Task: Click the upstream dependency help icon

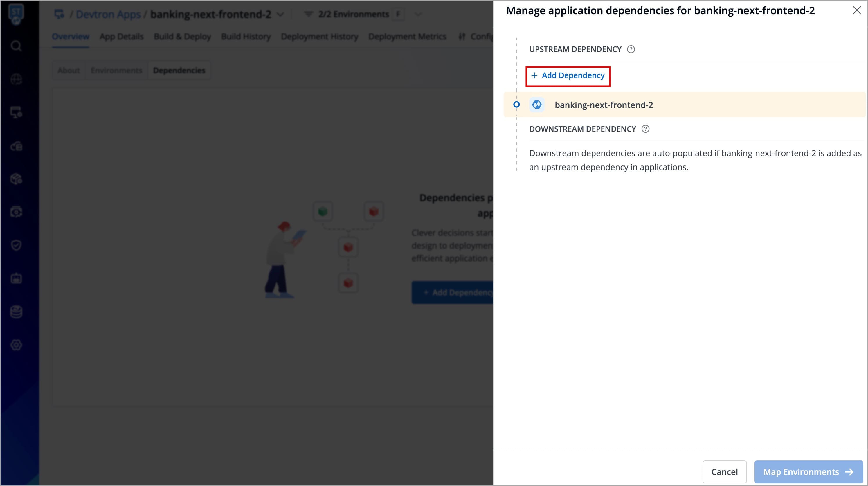Action: pyautogui.click(x=631, y=49)
